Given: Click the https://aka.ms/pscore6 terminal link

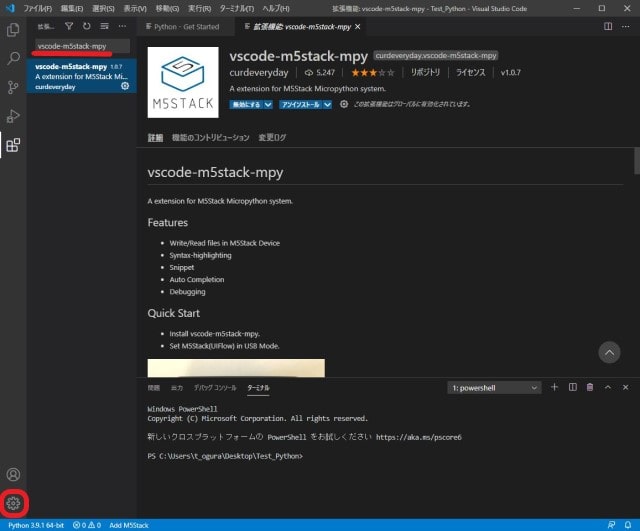Looking at the screenshot, I should (418, 437).
